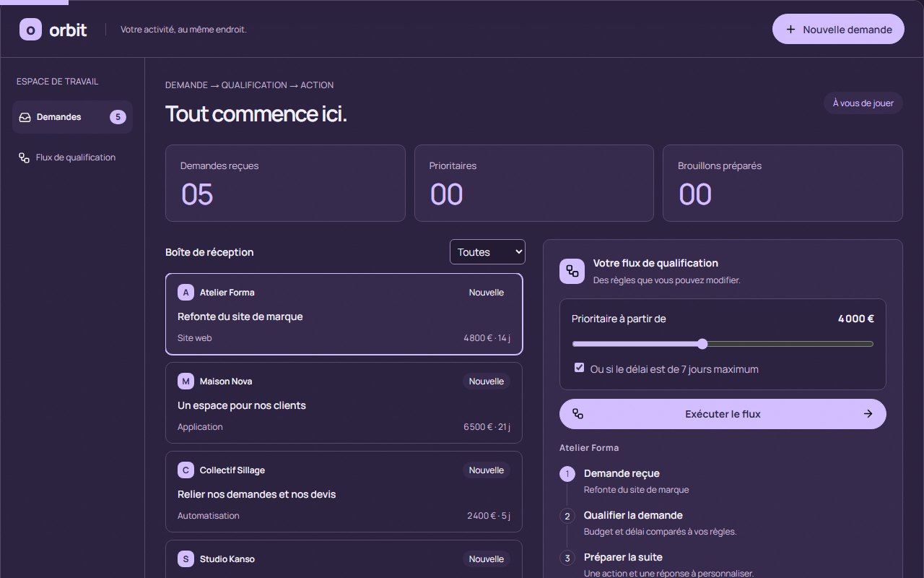Click the badge 5 next to Demandes

118,117
